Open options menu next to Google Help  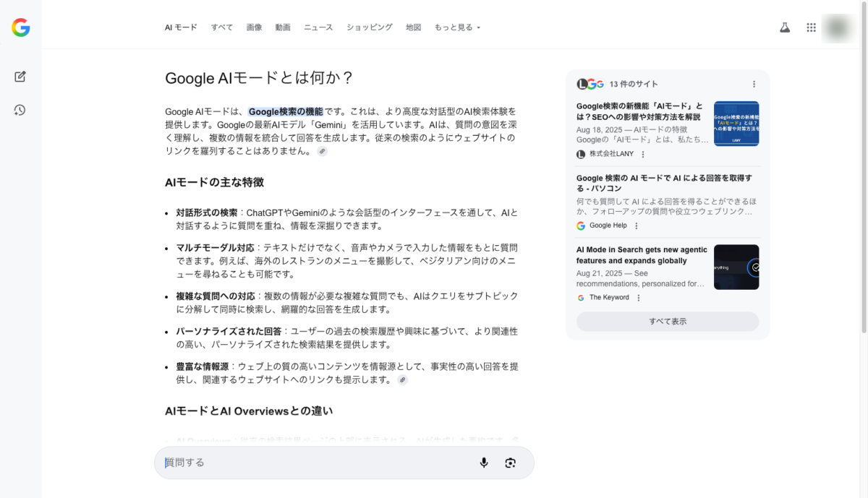coord(637,226)
